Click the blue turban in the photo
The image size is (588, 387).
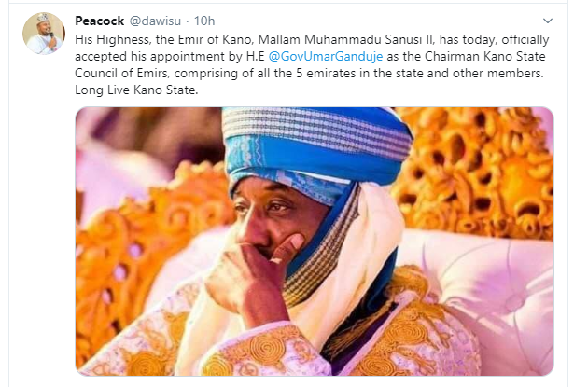tap(316, 150)
